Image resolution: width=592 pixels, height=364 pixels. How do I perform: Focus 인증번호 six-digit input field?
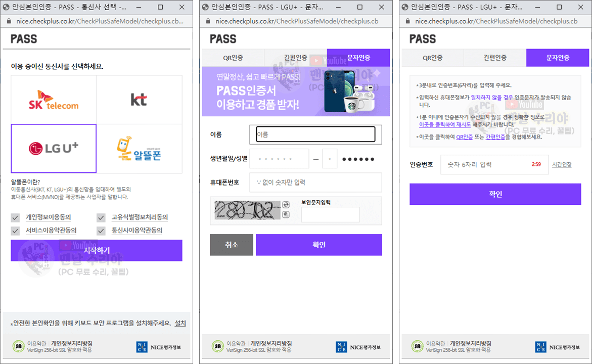(494, 165)
